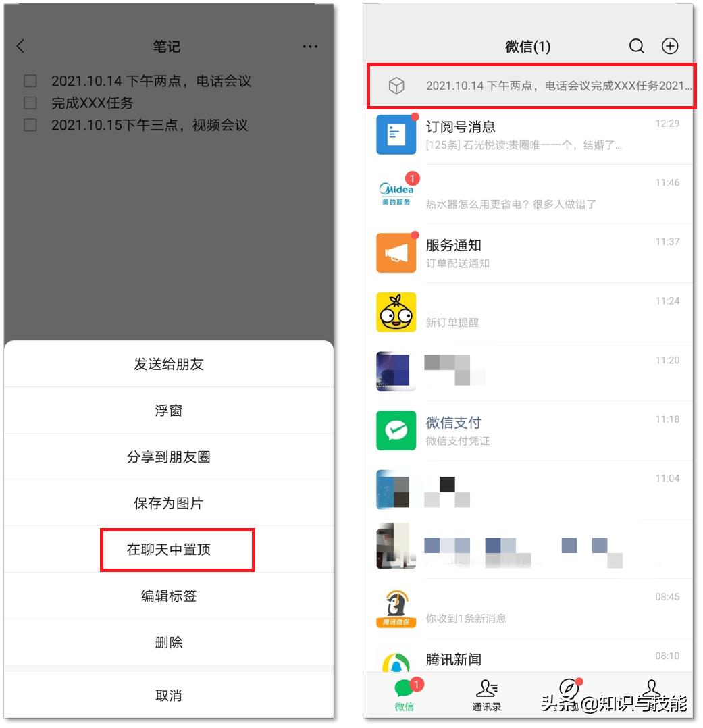This screenshot has height=728, width=703.
Task: Tap 取消 to cancel the menu
Action: coord(168,694)
